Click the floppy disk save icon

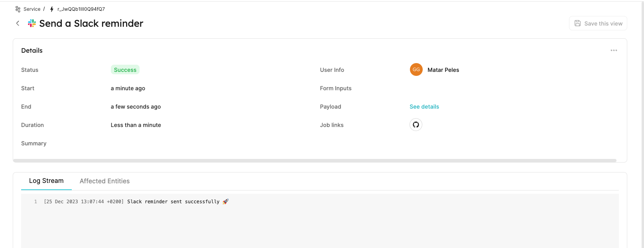(577, 24)
